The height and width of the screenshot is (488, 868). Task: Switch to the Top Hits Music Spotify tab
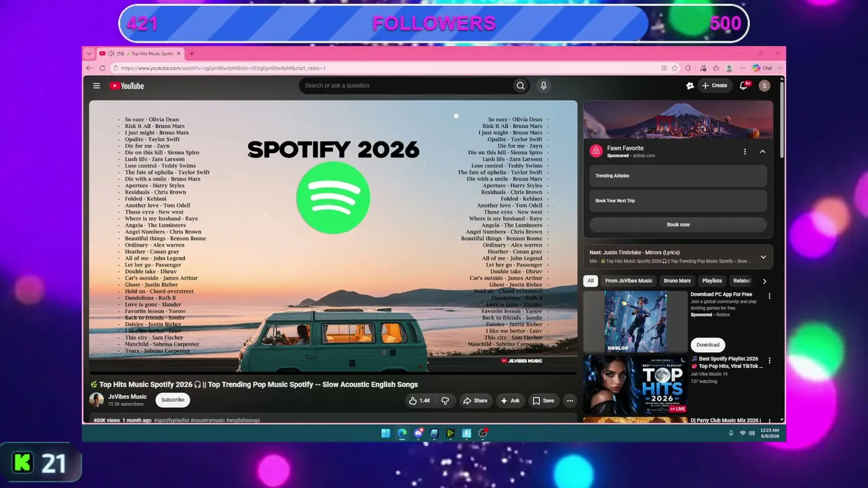coord(140,54)
